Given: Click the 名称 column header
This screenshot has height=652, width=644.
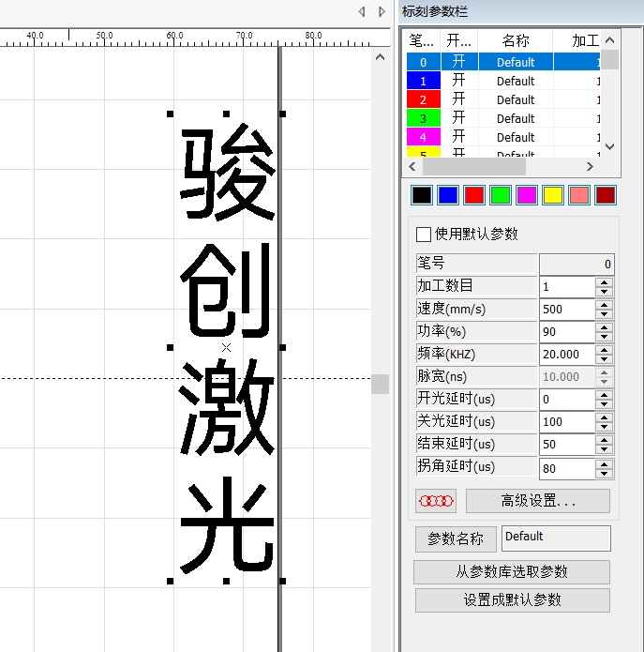Looking at the screenshot, I should (x=516, y=40).
